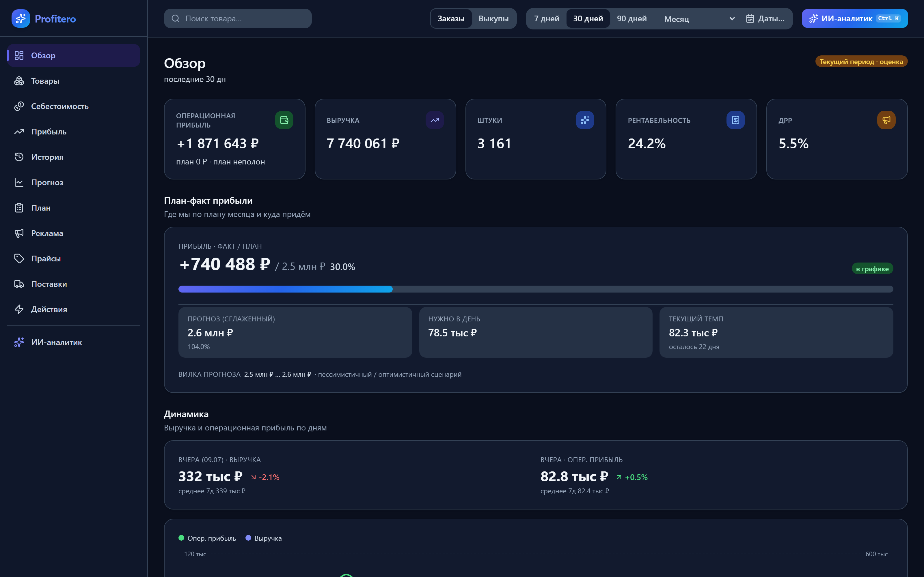Open the wallet icon on operating profit card
Screen dimensions: 924x577
pos(284,120)
